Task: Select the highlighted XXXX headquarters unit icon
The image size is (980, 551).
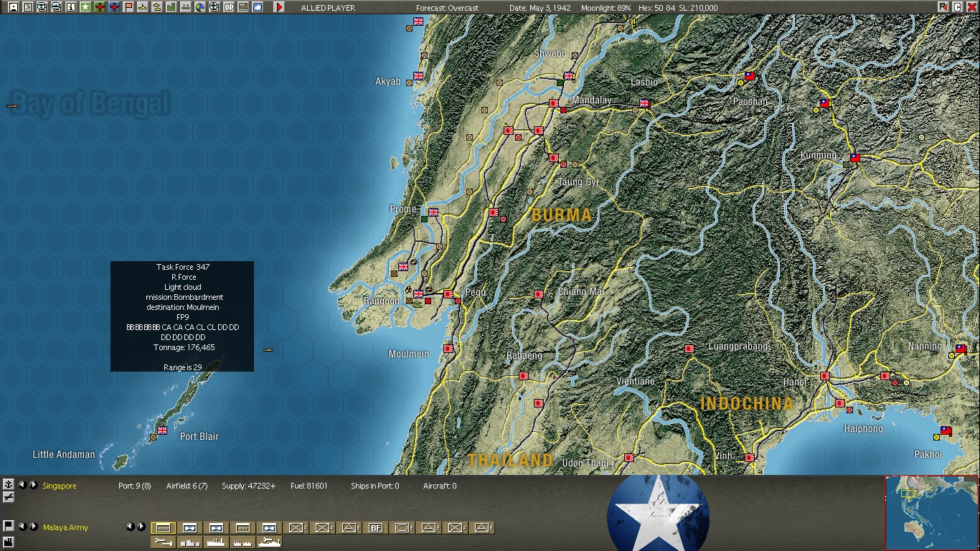Action: (x=164, y=528)
